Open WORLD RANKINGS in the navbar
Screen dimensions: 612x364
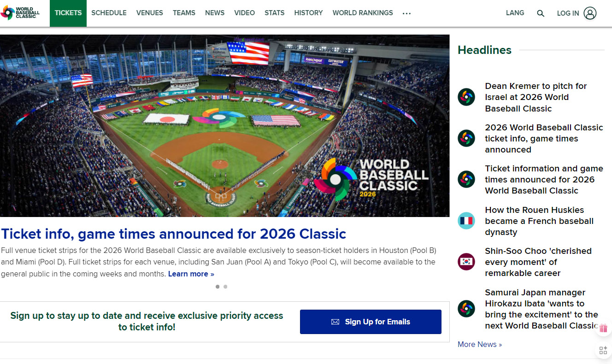pyautogui.click(x=363, y=13)
